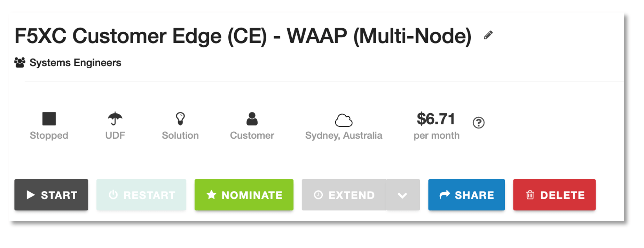The height and width of the screenshot is (248, 644).
Task: Click the Solution lightbulb icon
Action: (180, 118)
